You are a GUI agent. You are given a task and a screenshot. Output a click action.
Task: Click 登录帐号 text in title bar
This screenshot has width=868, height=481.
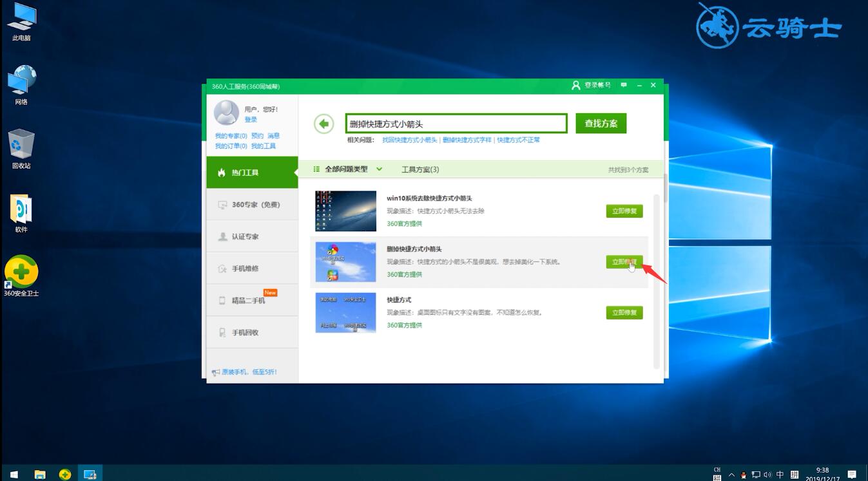tap(597, 85)
